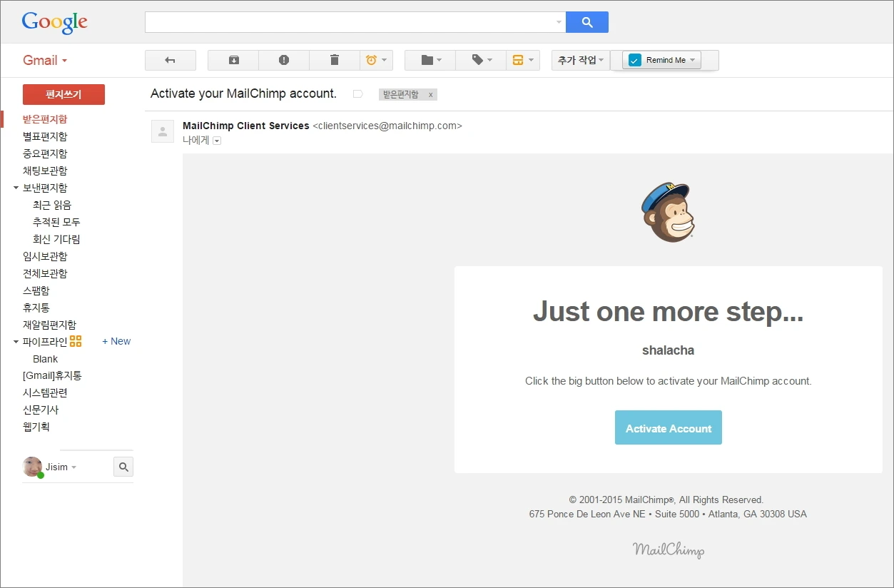Open the Jisim status dropdown
Image resolution: width=894 pixels, height=588 pixels.
coord(73,467)
